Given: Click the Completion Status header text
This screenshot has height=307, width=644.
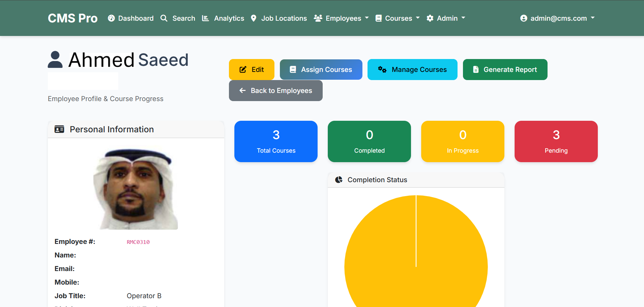Looking at the screenshot, I should pyautogui.click(x=377, y=180).
